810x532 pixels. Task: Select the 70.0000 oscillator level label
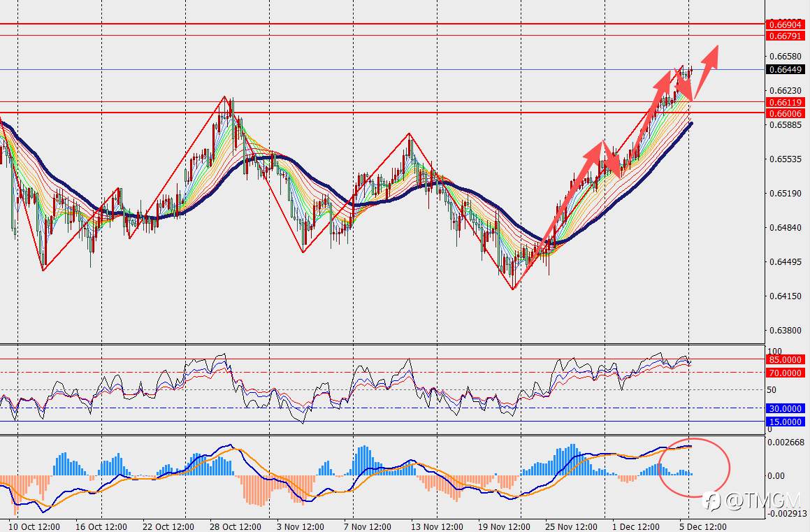[786, 373]
